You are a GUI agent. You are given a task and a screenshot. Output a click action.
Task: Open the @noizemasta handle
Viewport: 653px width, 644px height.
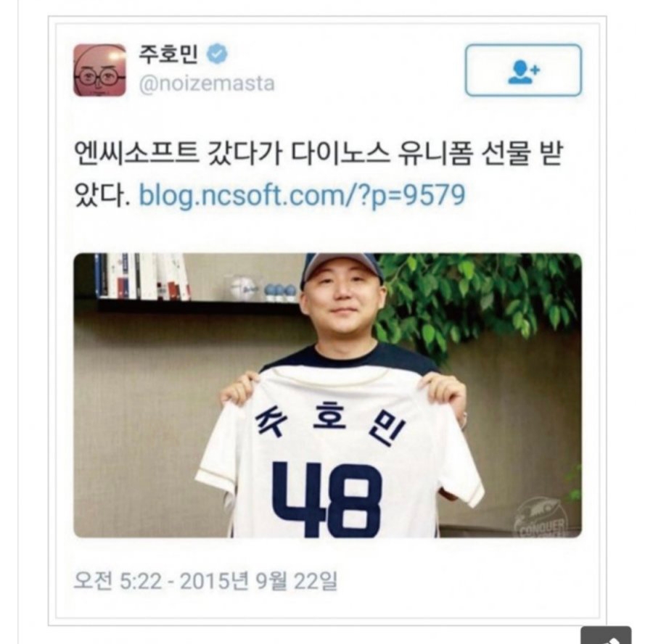pyautogui.click(x=207, y=83)
